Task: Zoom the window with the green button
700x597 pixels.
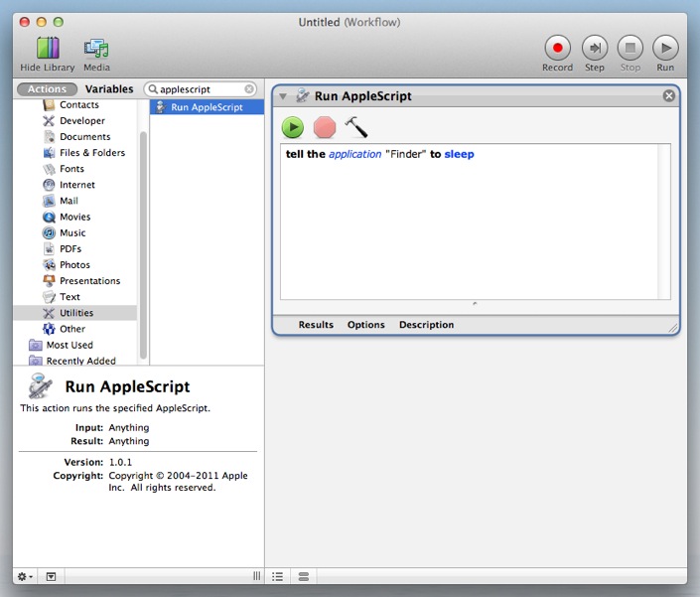Action: click(x=59, y=22)
